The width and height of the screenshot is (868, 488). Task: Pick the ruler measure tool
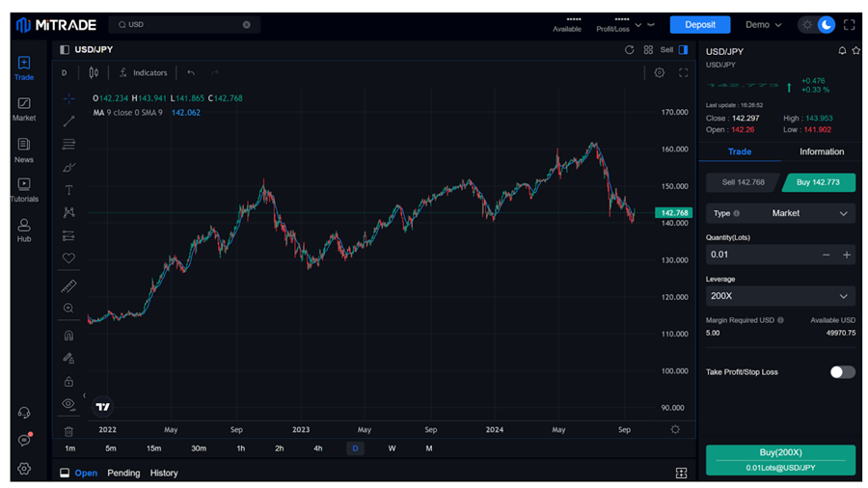[x=68, y=286]
